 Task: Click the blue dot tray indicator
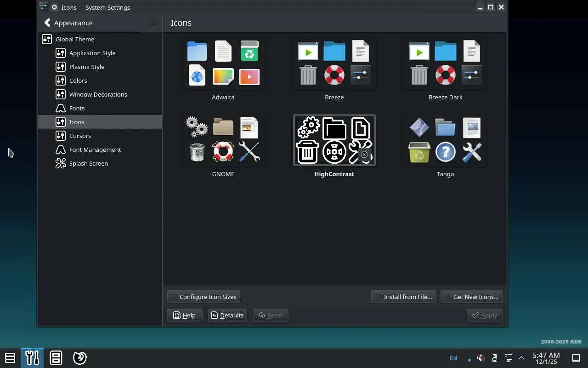click(x=469, y=359)
